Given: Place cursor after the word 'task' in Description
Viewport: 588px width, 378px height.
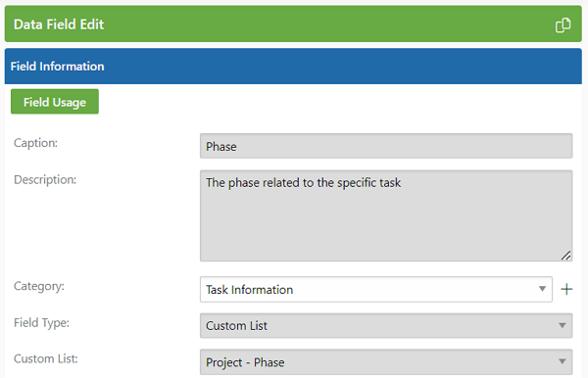Looking at the screenshot, I should 402,183.
